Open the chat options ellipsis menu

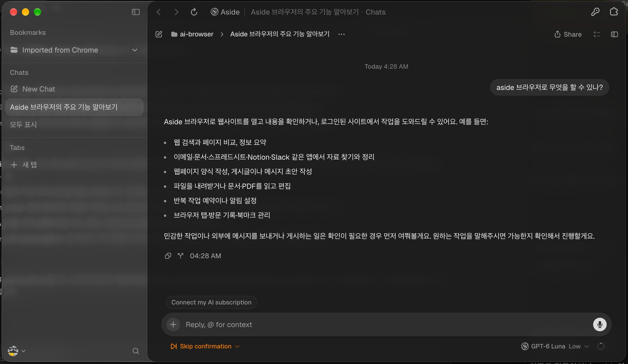342,34
